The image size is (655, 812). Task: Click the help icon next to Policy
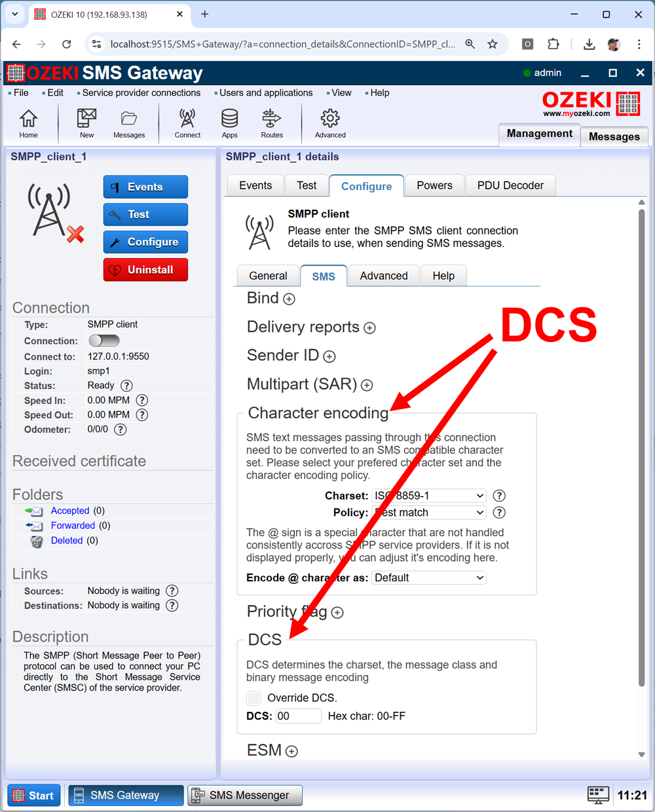click(499, 512)
